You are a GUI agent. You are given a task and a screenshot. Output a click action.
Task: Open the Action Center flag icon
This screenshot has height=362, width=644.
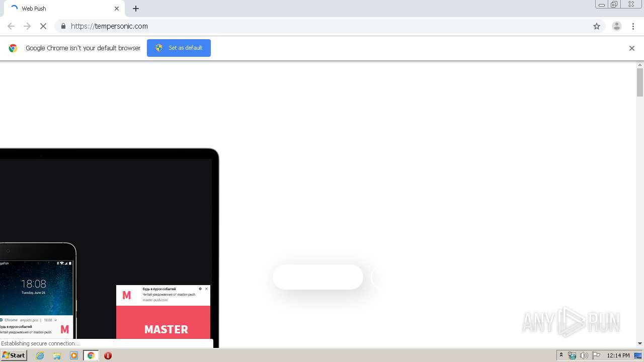pyautogui.click(x=596, y=355)
